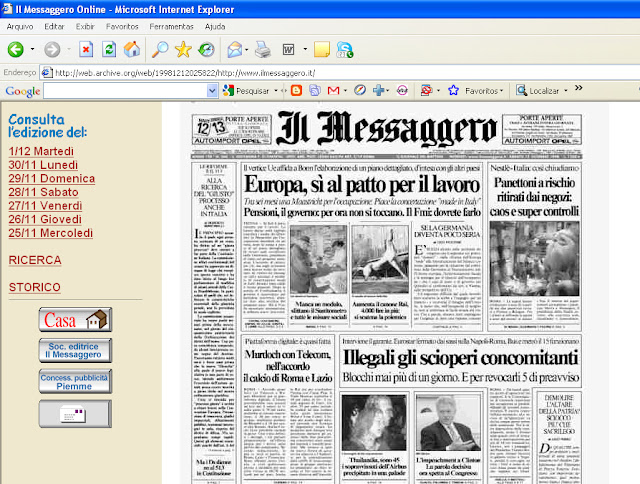The height and width of the screenshot is (484, 640).
Task: Open the 26/11 Giovedi edition link
Action: [x=45, y=219]
